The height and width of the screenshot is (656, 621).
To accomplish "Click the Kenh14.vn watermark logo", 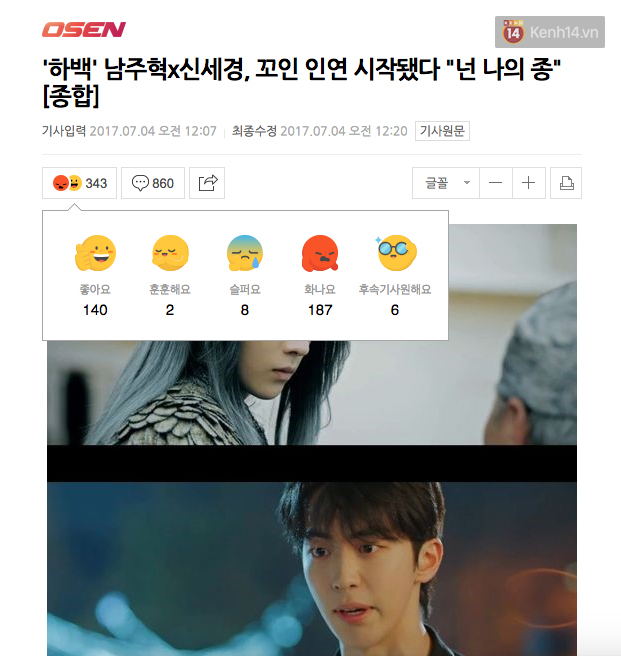I will (x=549, y=32).
